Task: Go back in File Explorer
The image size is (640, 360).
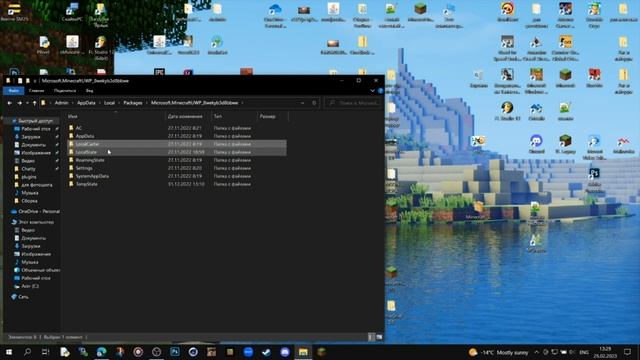Action: (x=10, y=103)
